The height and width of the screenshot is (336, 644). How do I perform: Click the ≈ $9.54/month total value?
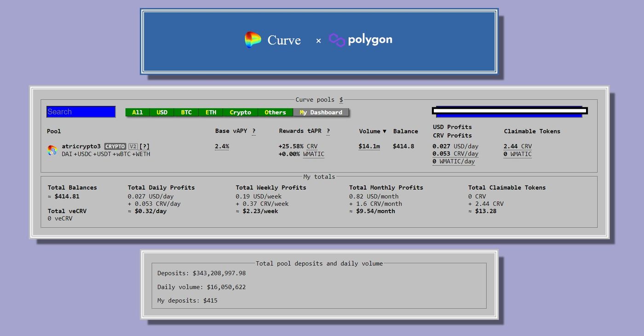click(x=372, y=211)
